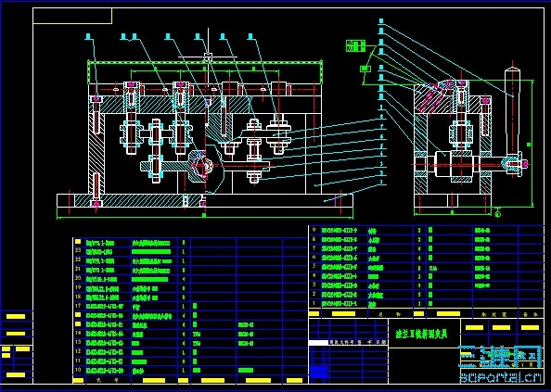Select item number 6 in the parts list
Image resolution: width=551 pixels, height=392 pixels.
314,258
